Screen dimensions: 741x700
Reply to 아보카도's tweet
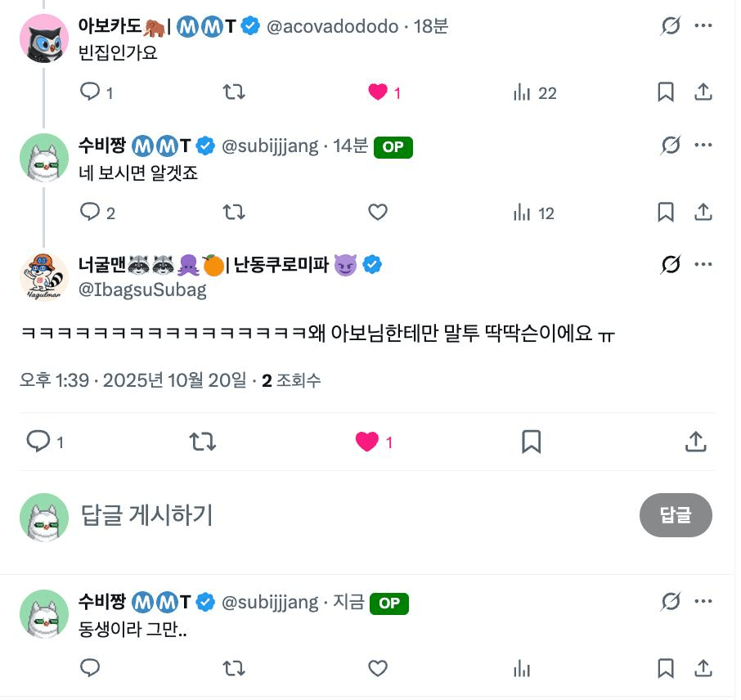click(90, 92)
